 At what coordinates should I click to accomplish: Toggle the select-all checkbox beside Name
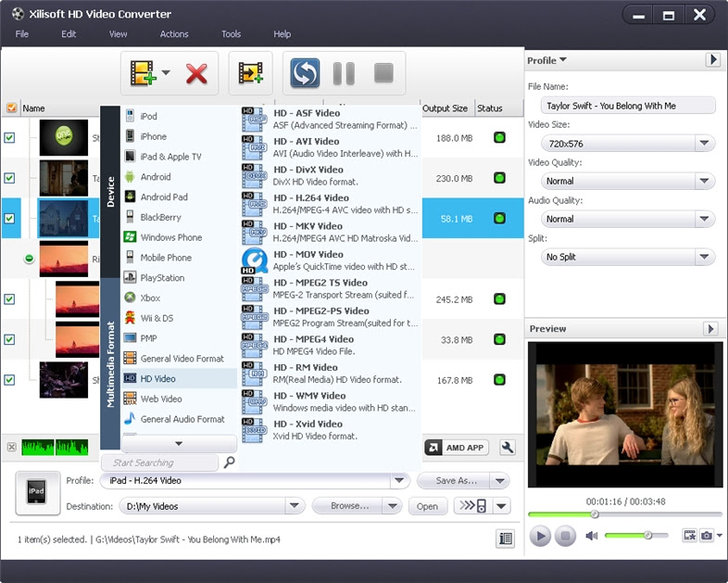point(11,108)
